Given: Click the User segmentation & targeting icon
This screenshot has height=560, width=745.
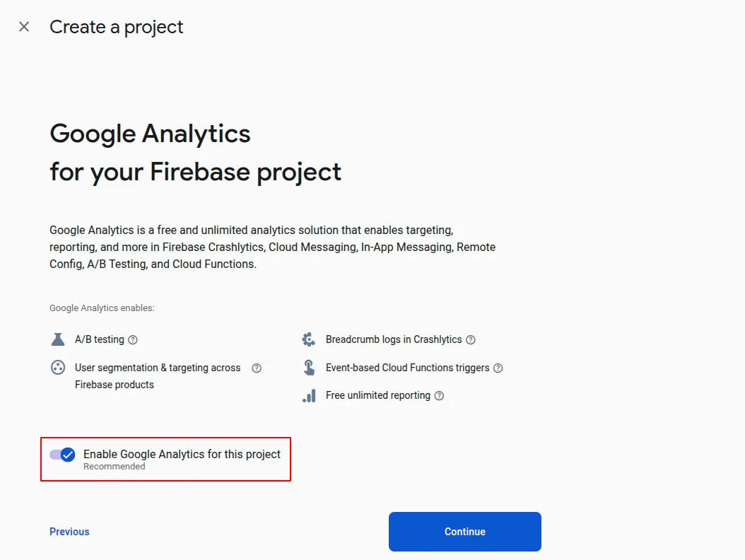Looking at the screenshot, I should pos(57,367).
